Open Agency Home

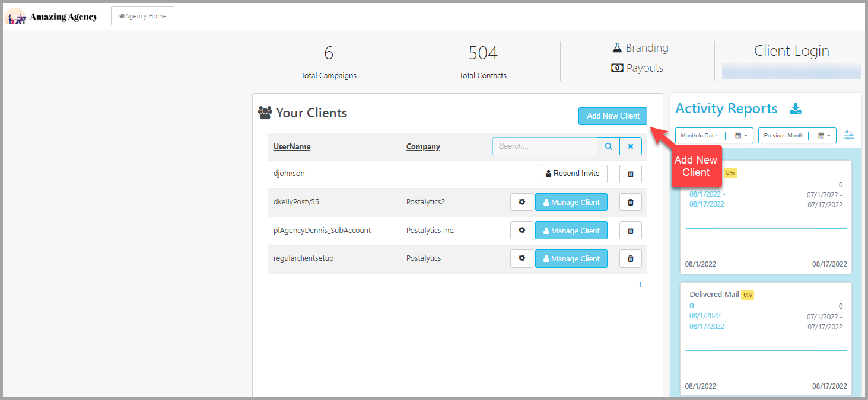click(142, 16)
